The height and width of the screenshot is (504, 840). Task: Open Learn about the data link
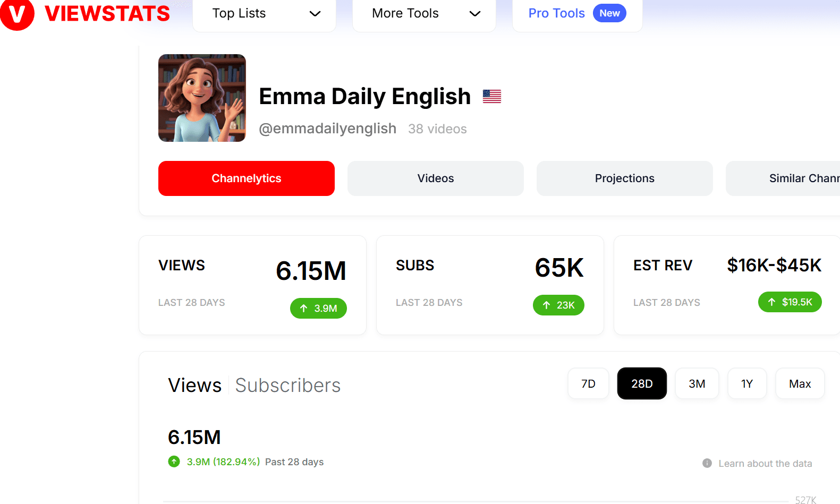click(x=765, y=464)
